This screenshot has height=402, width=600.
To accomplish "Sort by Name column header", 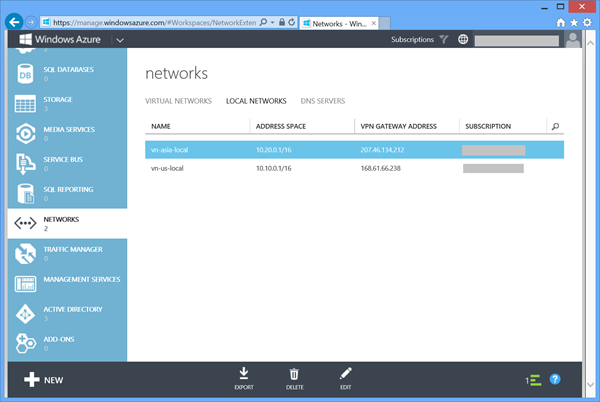I will (x=161, y=126).
